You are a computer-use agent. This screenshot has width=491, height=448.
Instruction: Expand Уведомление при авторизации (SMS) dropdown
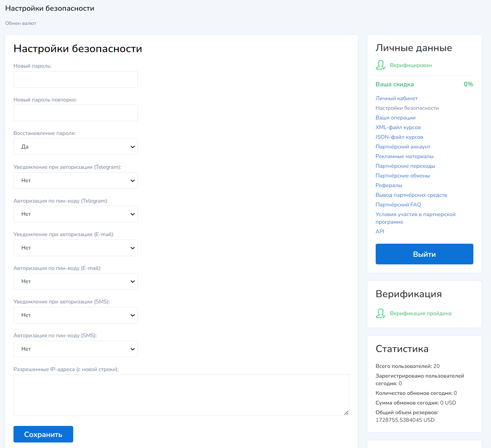75,315
